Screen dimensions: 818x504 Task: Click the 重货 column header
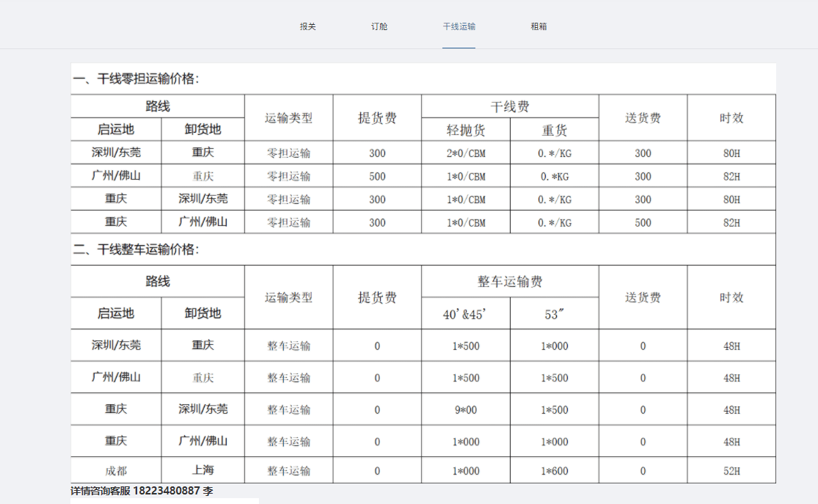556,129
